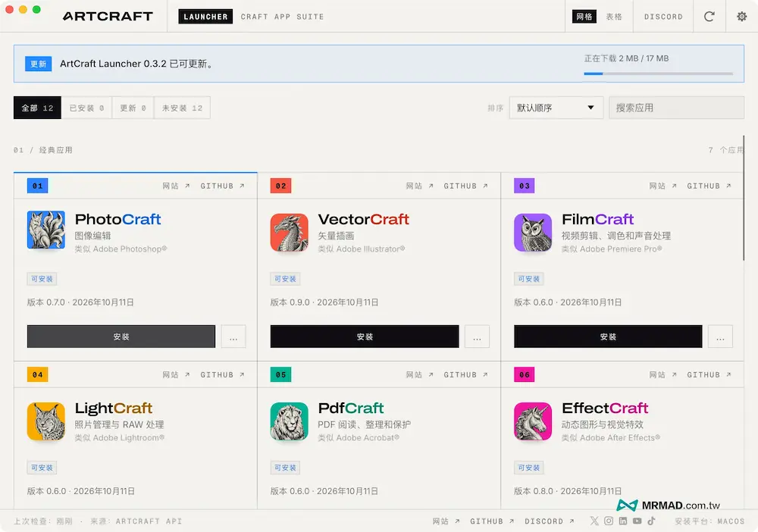The width and height of the screenshot is (758, 532).
Task: Click the EffectCraft unicorn app icon
Action: click(x=533, y=421)
